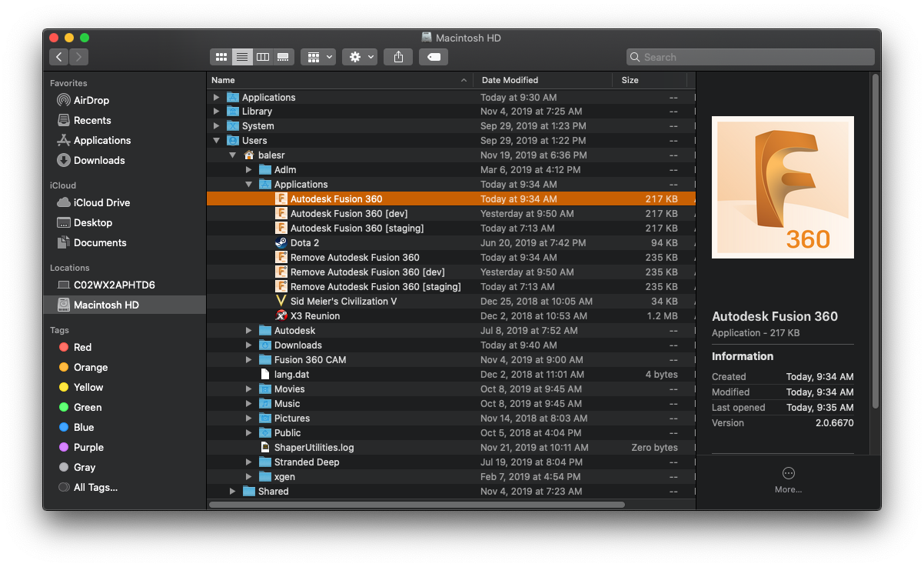
Task: Open the Action gear dropdown menu
Action: click(x=360, y=57)
